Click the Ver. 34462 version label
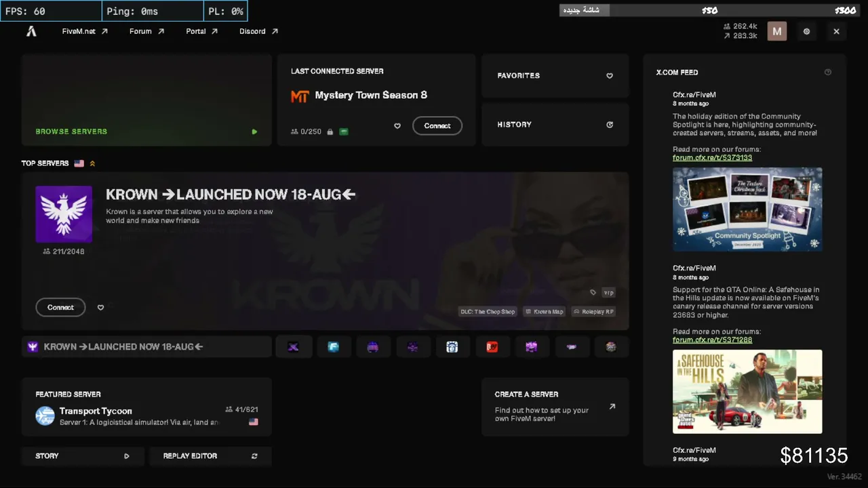Viewport: 868px width, 488px height. 844,476
